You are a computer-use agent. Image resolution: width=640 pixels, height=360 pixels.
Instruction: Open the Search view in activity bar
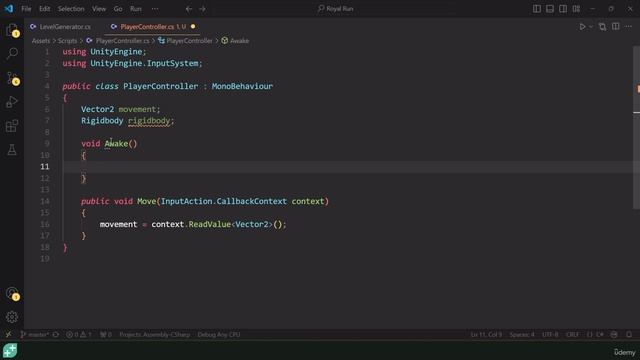coord(12,53)
